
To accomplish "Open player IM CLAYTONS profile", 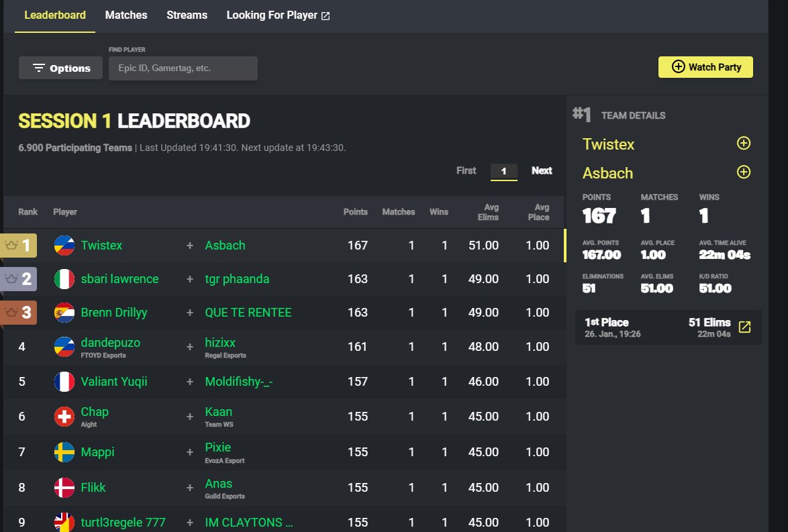I will [x=249, y=523].
